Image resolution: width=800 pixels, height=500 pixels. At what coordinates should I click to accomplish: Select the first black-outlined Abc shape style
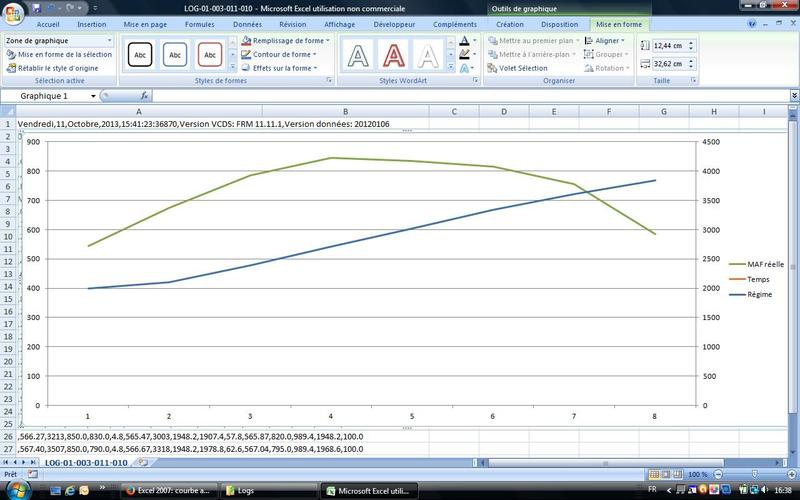[x=141, y=54]
